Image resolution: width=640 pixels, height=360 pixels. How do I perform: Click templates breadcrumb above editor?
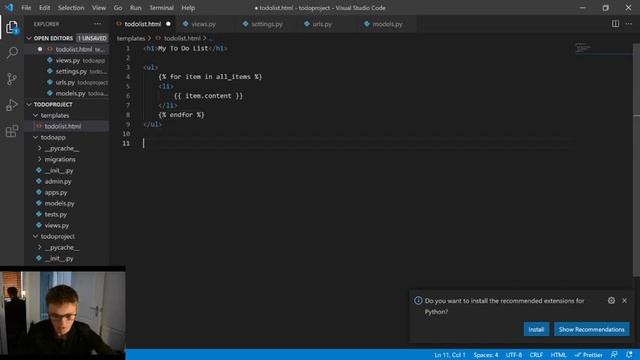pos(131,38)
